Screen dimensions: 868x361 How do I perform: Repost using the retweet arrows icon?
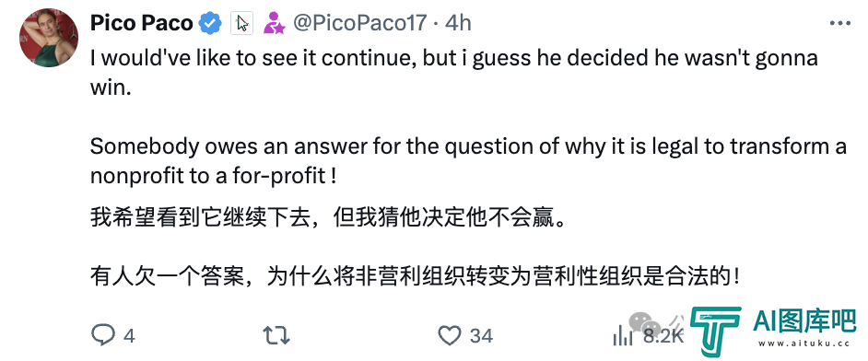click(x=276, y=335)
